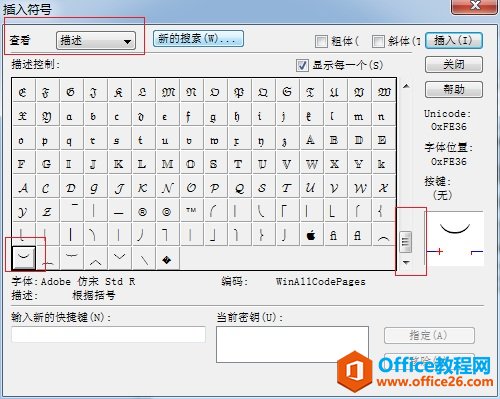Viewport: 500px width, 399px height.
Task: Select the ™ trademark symbol
Action: click(191, 211)
